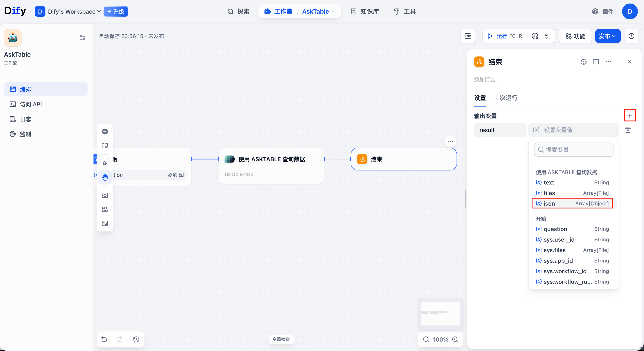Click the zoom in magnifier icon
This screenshot has width=644, height=351.
coord(455,340)
